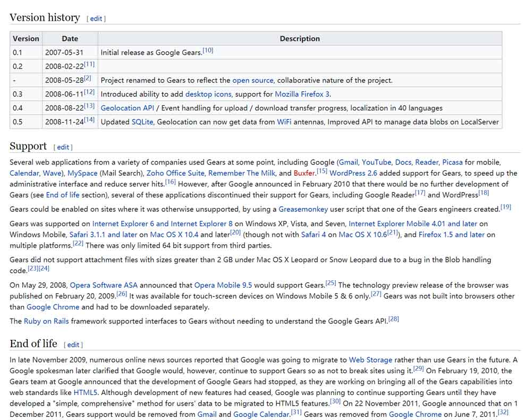Edit the Version history section
Viewport: 526px width, 420px height.
point(96,19)
